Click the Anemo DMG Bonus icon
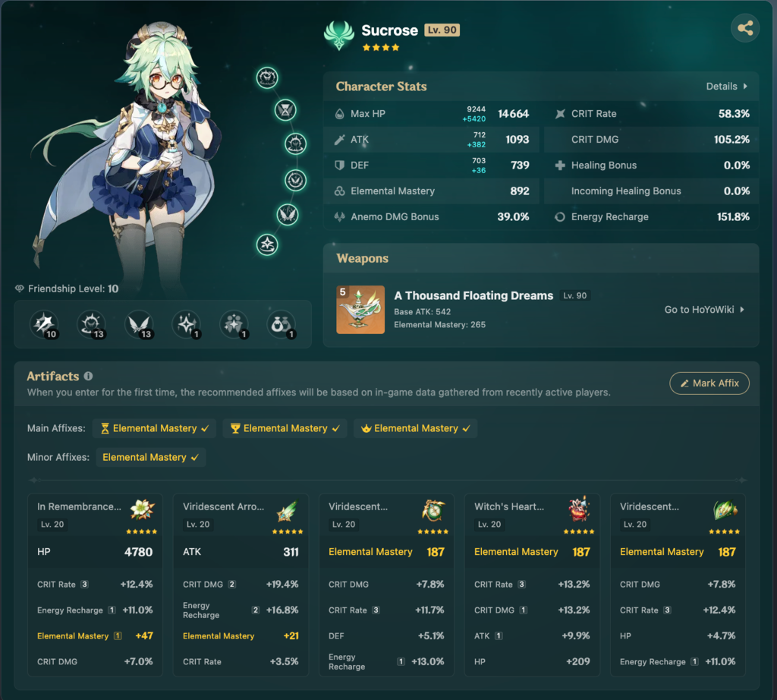Viewport: 777px width, 700px height. (339, 217)
